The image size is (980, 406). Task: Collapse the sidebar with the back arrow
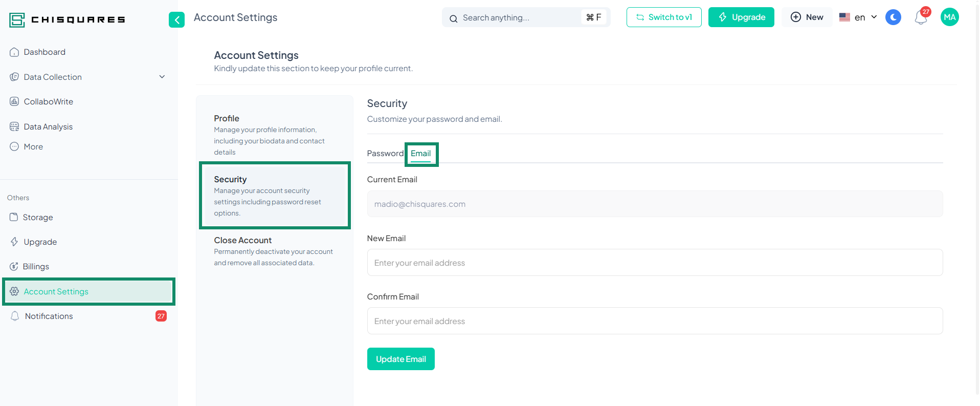[x=176, y=20]
